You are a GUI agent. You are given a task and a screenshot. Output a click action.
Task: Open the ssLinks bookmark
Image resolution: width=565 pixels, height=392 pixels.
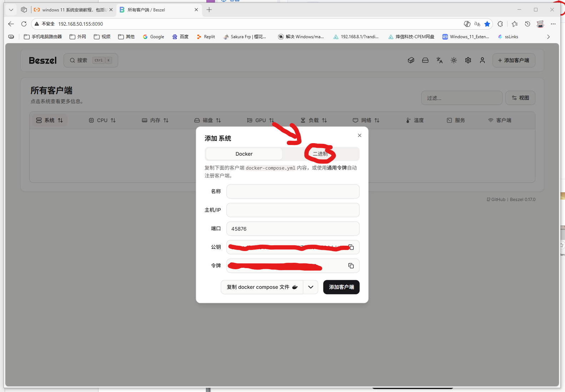[508, 37]
